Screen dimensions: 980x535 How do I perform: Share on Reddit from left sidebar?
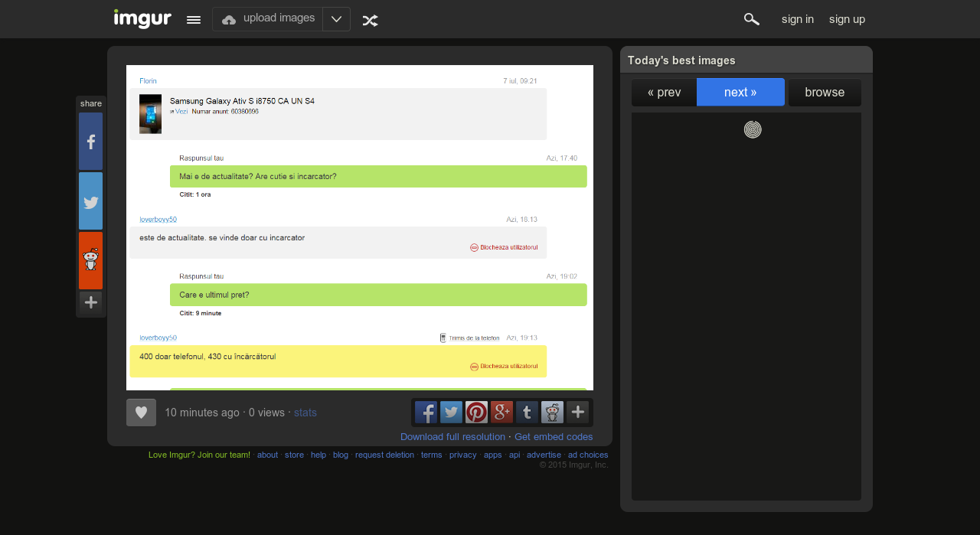tap(90, 261)
